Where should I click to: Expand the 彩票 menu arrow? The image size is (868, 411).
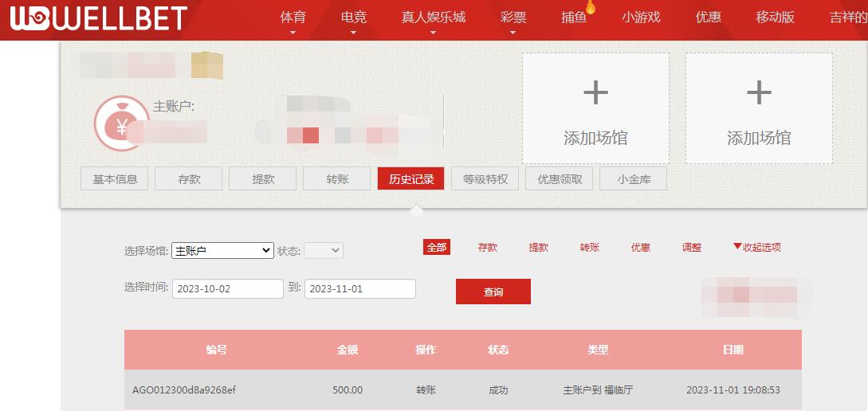click(513, 33)
